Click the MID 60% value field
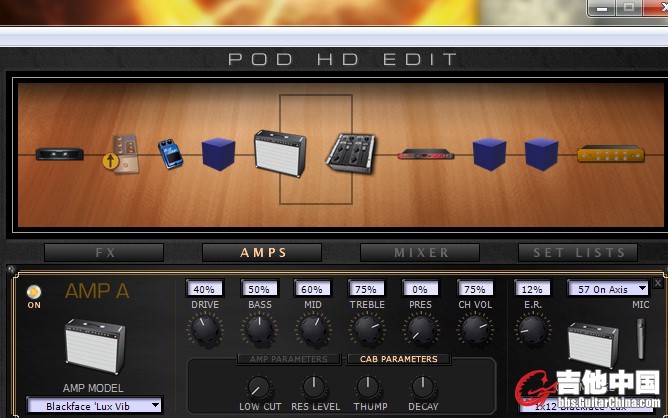 (x=312, y=289)
